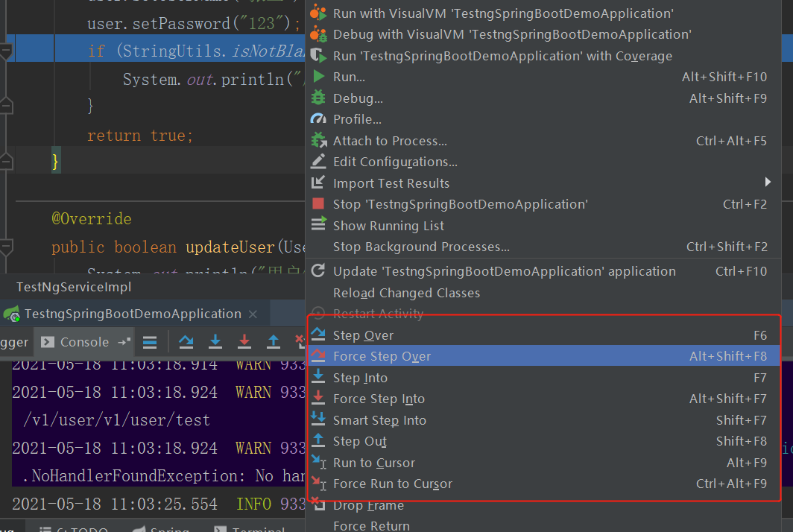
Task: Click console line /v1/user/v1/user/test
Action: [x=116, y=420]
